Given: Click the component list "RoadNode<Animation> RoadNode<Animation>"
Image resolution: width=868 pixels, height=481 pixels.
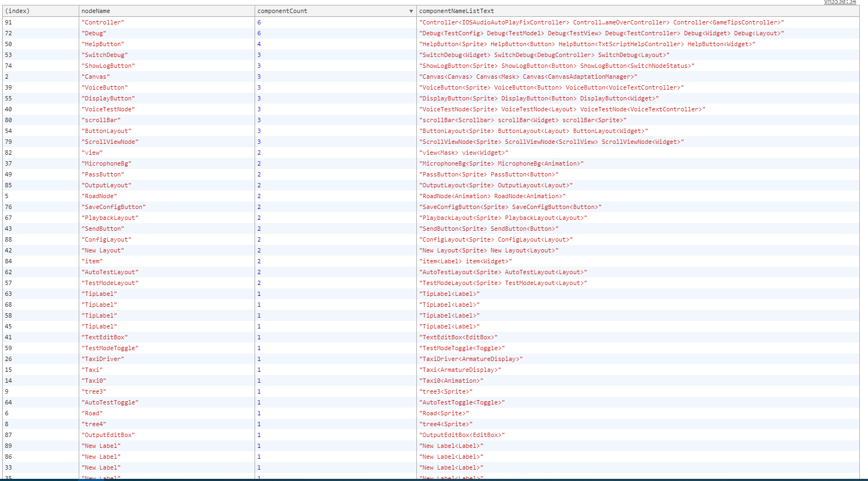Looking at the screenshot, I should point(492,196).
